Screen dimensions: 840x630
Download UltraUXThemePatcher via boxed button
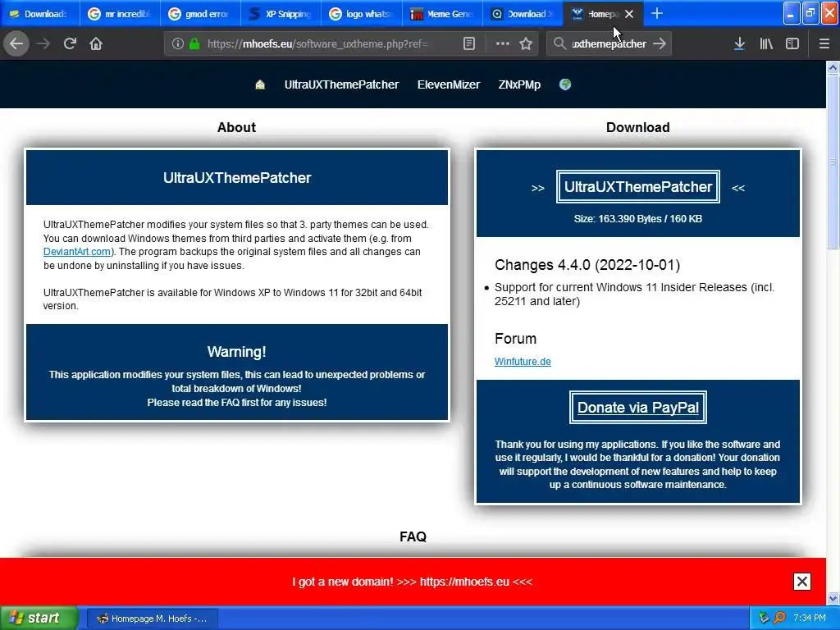(638, 186)
